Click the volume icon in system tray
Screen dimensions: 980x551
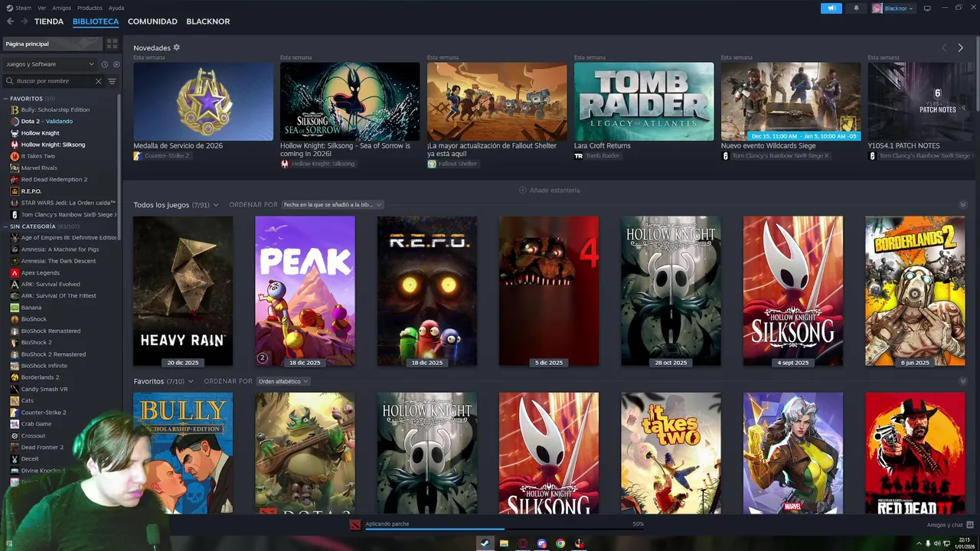click(x=937, y=543)
